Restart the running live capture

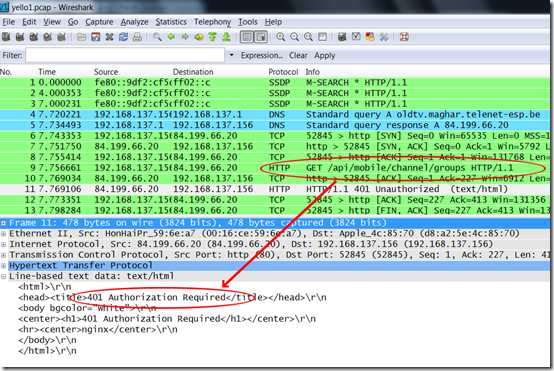pos(61,37)
